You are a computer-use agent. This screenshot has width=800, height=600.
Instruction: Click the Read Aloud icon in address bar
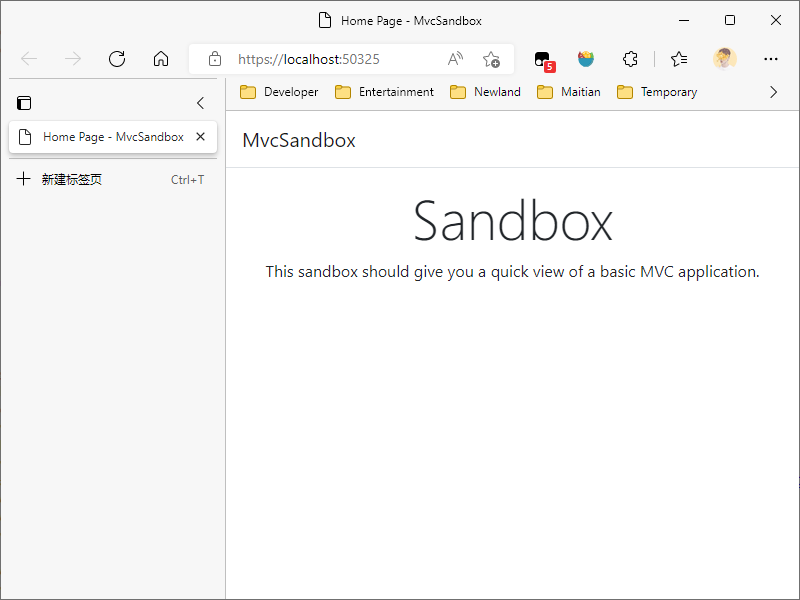[x=456, y=59]
